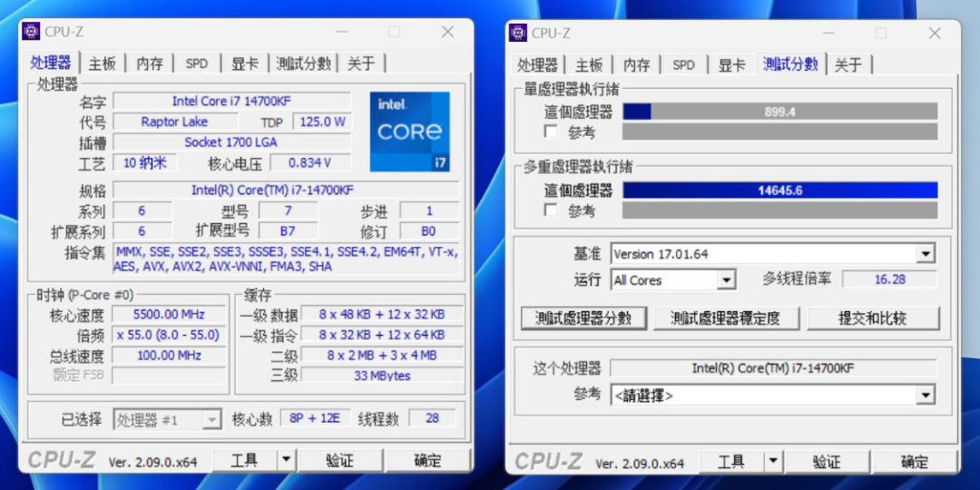The height and width of the screenshot is (490, 980).
Task: Minimize the right CPU-Z window
Action: (x=828, y=33)
